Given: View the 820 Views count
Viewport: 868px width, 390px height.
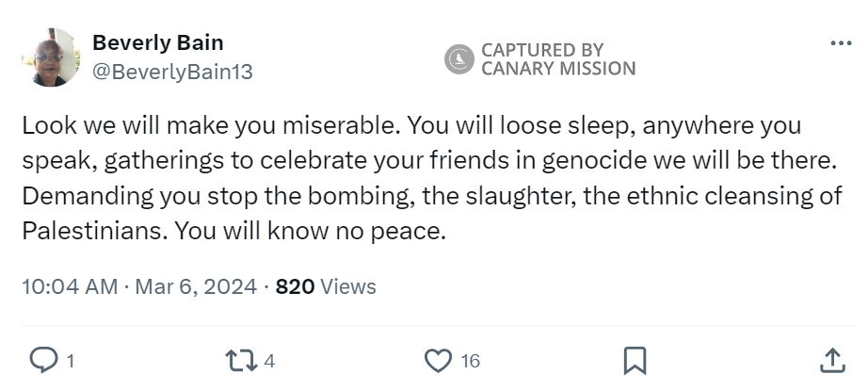Looking at the screenshot, I should click(325, 286).
